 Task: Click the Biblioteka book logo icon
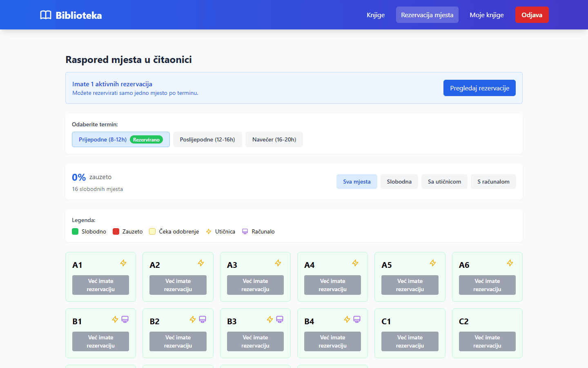click(46, 15)
